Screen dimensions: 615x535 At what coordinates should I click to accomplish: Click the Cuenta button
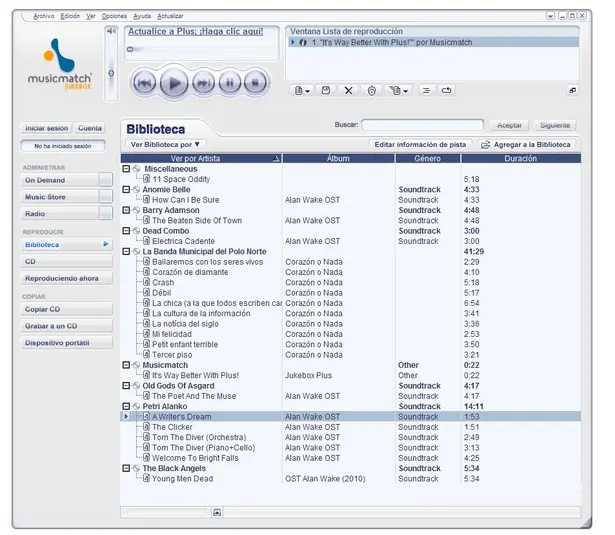pos(90,128)
